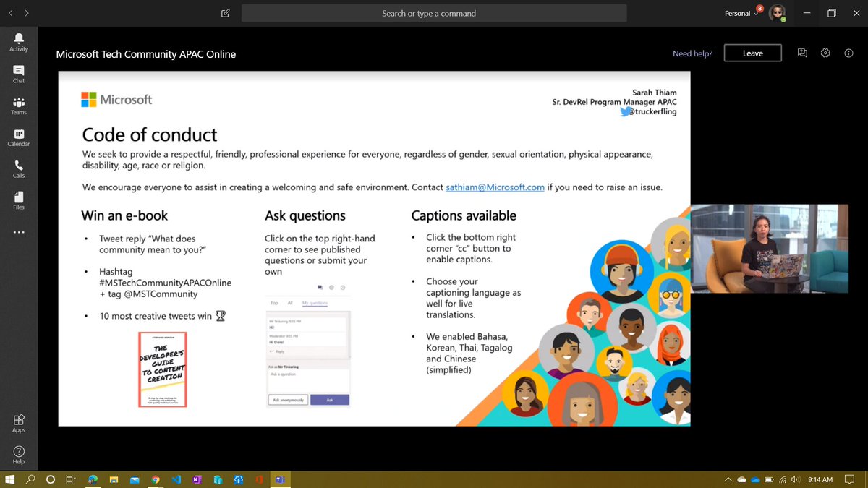Open Teams Help in sidebar

click(x=19, y=455)
